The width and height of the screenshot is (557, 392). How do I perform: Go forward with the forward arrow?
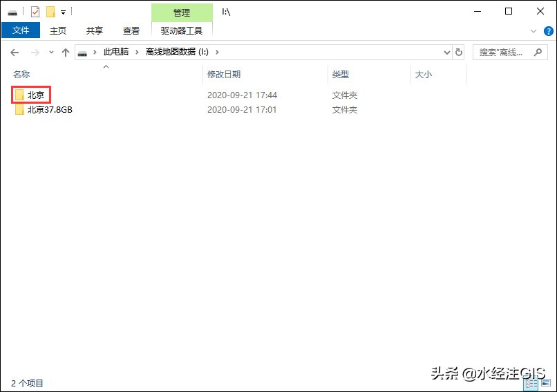(x=35, y=53)
